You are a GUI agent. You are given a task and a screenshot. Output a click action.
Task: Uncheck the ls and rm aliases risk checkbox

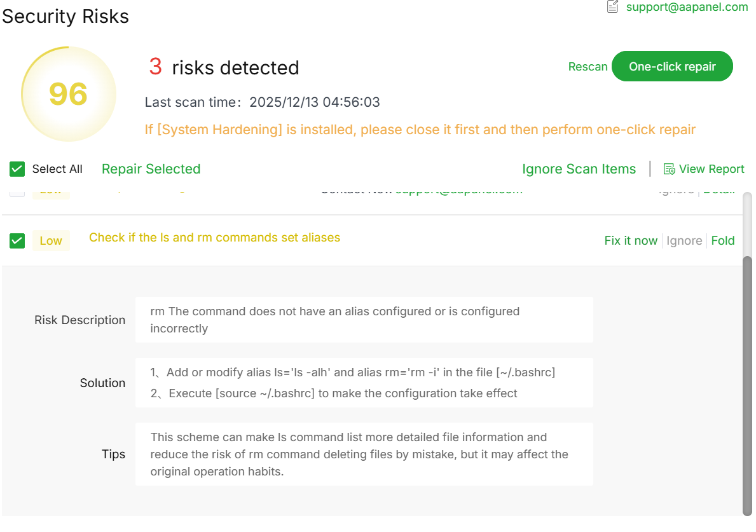[17, 241]
